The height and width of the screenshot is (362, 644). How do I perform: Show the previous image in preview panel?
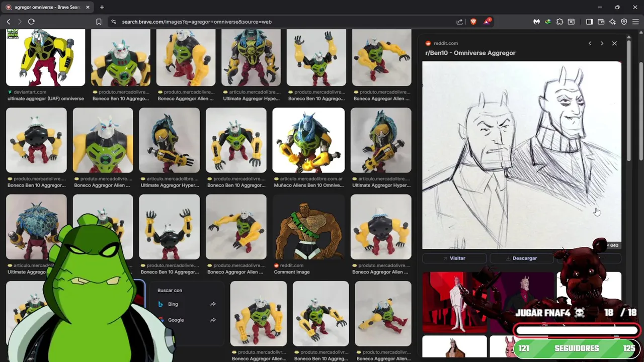tap(590, 43)
